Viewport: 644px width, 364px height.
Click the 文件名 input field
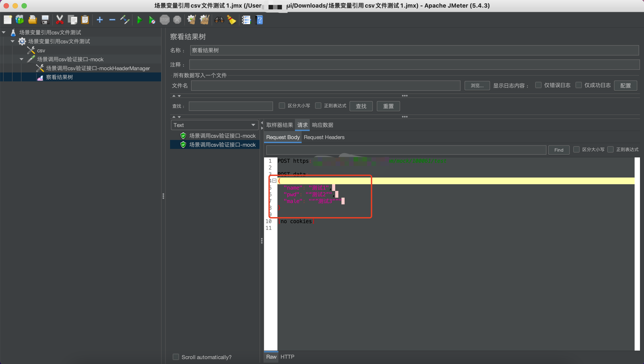coord(326,85)
